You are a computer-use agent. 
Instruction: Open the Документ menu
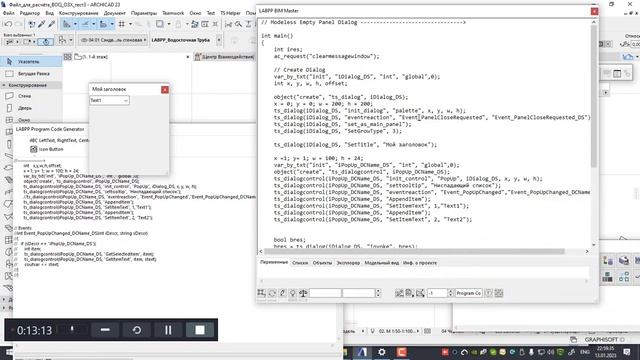[115, 13]
